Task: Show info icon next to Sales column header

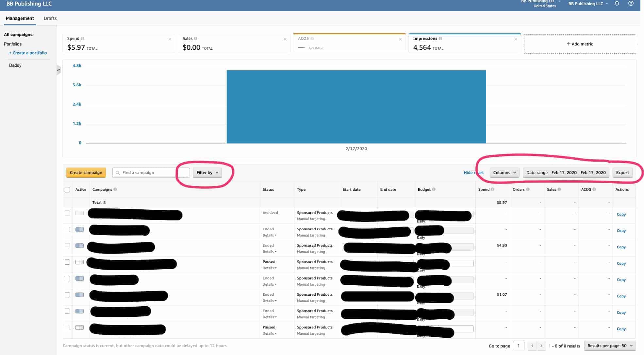Action: click(559, 189)
